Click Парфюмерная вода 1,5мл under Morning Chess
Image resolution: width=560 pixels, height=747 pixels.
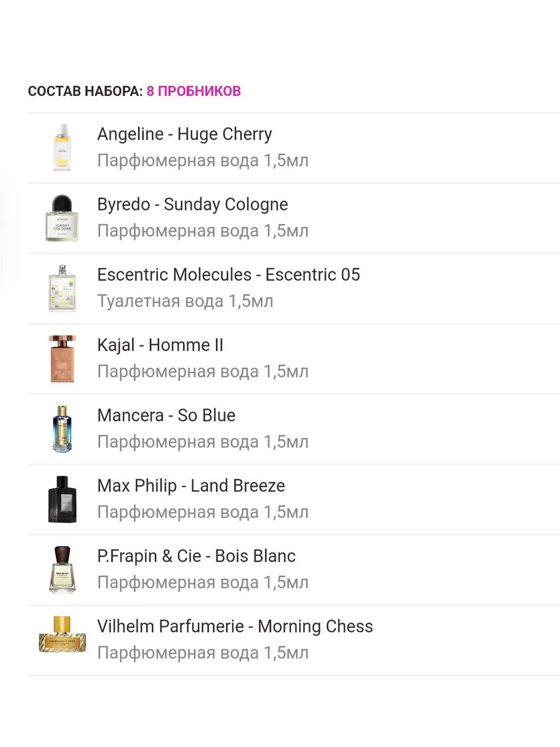pos(203,654)
